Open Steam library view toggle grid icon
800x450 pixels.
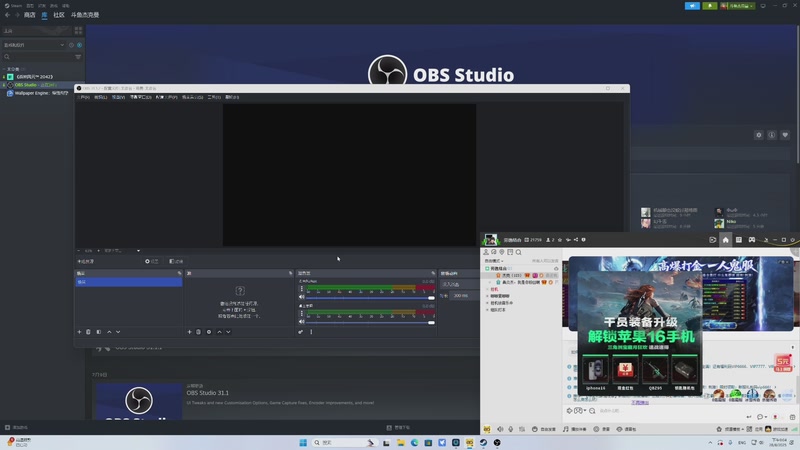78,31
